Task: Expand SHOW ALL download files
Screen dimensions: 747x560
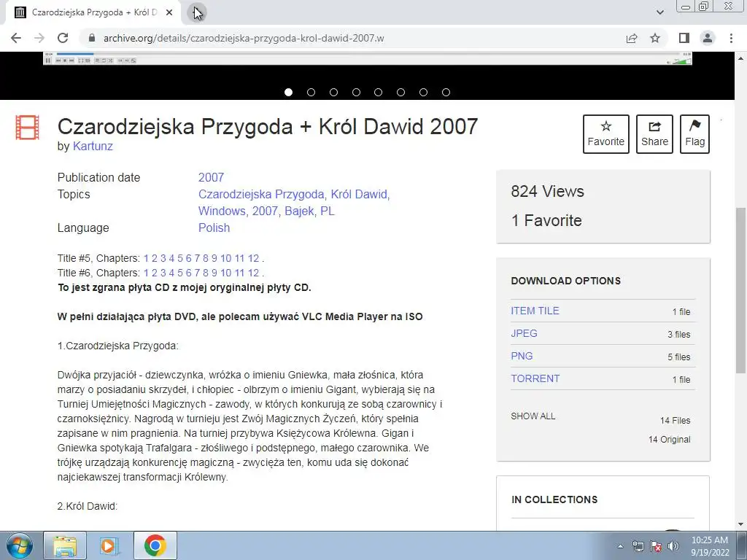Action: 533,416
